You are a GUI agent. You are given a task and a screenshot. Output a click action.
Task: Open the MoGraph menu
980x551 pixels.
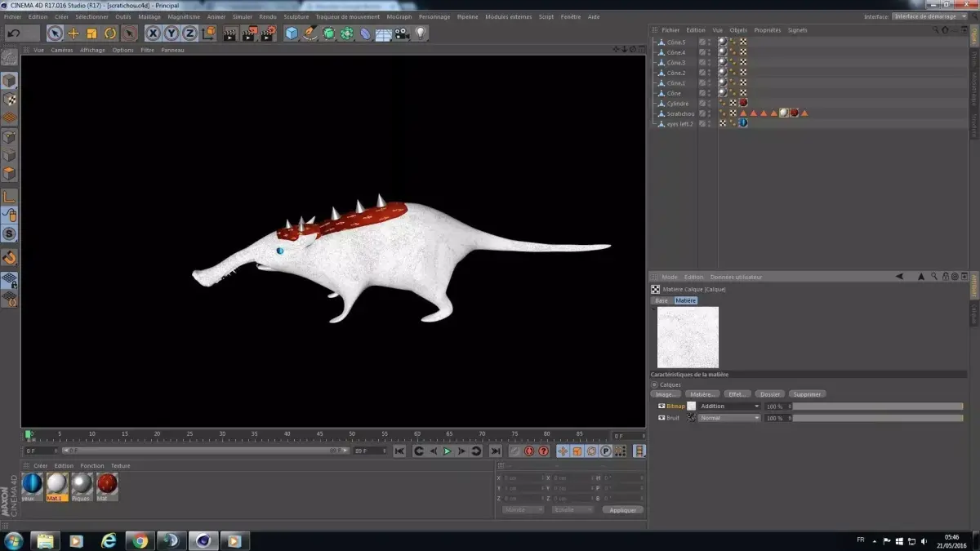pos(399,16)
